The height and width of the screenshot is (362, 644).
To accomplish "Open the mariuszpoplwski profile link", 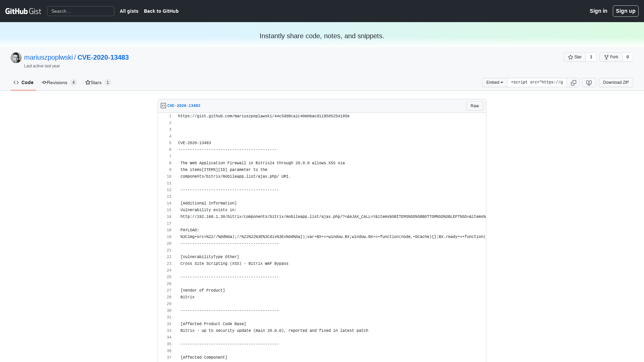I will [x=48, y=57].
